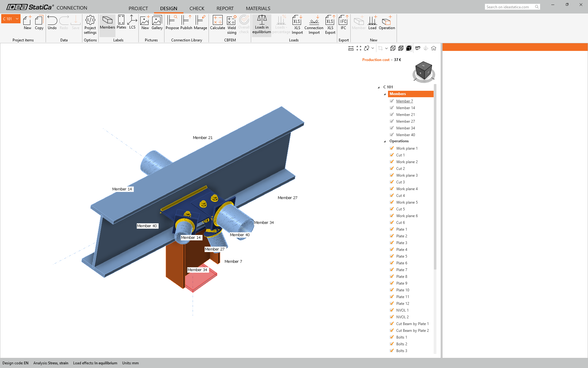588x368 pixels.
Task: Click the ideastatica.com search field
Action: [x=510, y=7]
